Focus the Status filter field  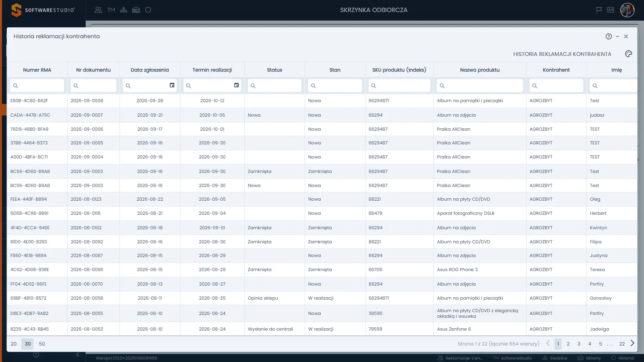pyautogui.click(x=275, y=86)
